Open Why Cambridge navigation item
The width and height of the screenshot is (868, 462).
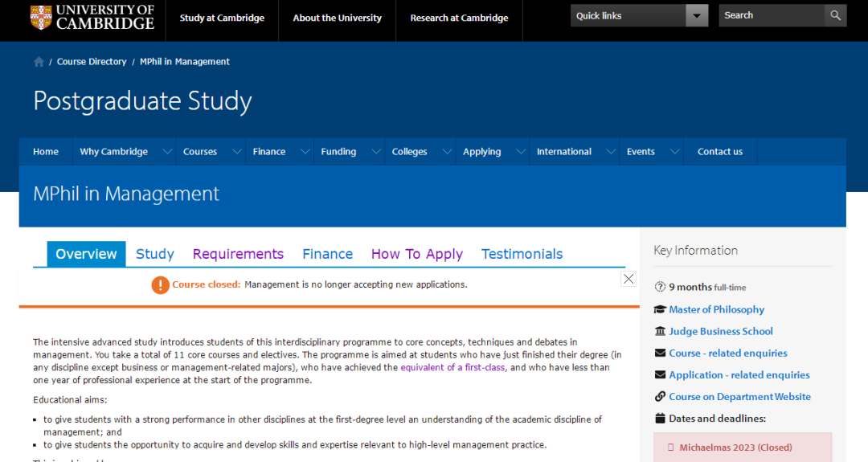(113, 152)
